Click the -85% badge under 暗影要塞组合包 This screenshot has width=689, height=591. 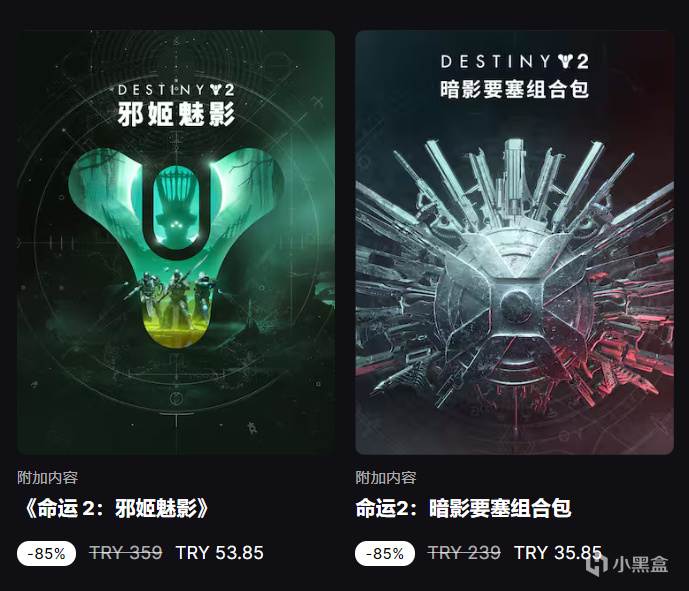385,553
